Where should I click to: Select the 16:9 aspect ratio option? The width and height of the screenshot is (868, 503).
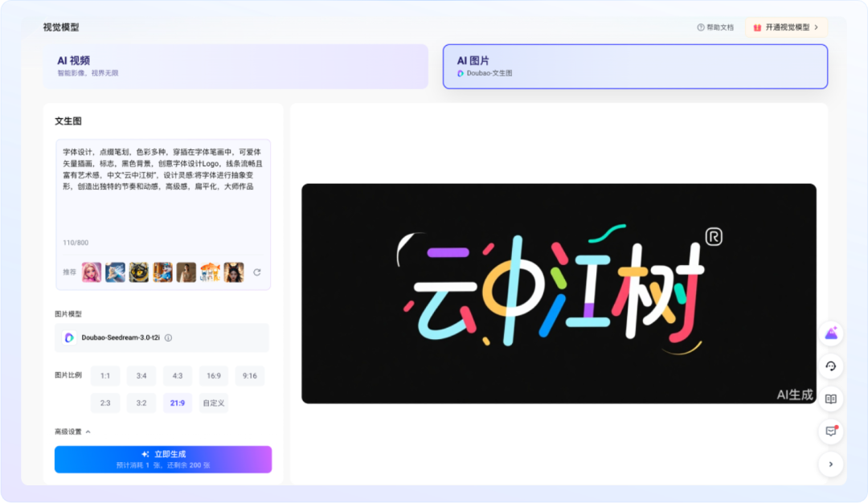click(x=213, y=375)
